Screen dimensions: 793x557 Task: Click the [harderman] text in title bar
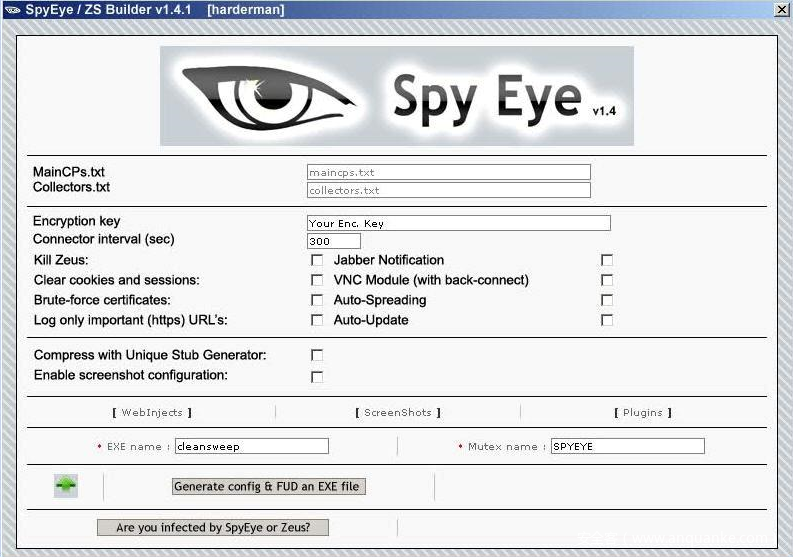(246, 10)
